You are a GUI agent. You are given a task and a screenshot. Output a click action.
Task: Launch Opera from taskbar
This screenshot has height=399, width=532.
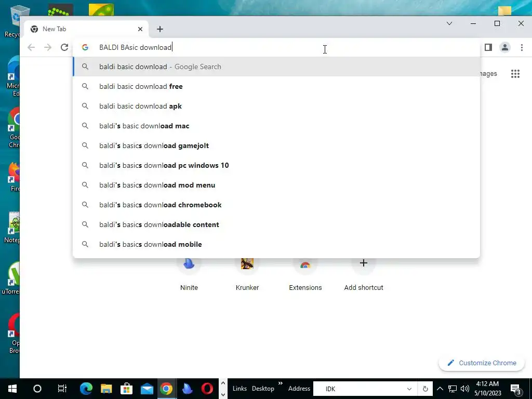(207, 389)
